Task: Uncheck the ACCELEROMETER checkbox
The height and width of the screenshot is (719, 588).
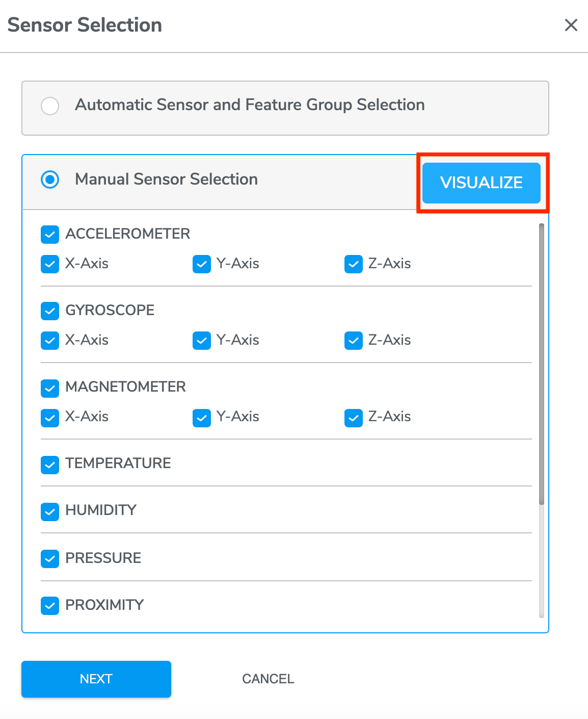Action: point(50,235)
